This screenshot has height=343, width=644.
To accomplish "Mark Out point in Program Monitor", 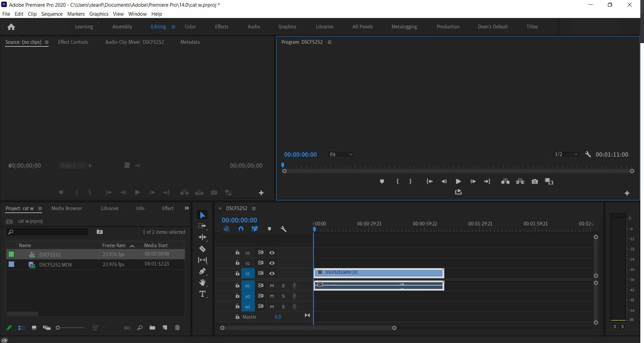I will coord(411,181).
